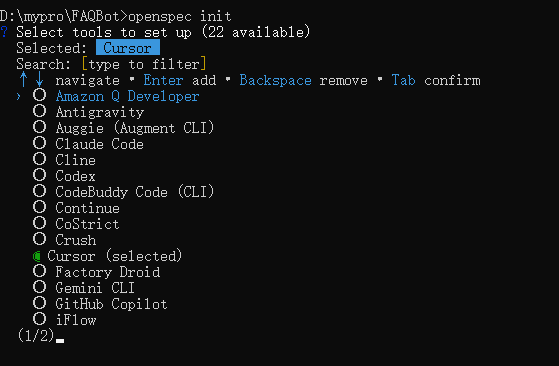The height and width of the screenshot is (366, 559).
Task: Select the Factory Droid circle icon
Action: (39, 271)
